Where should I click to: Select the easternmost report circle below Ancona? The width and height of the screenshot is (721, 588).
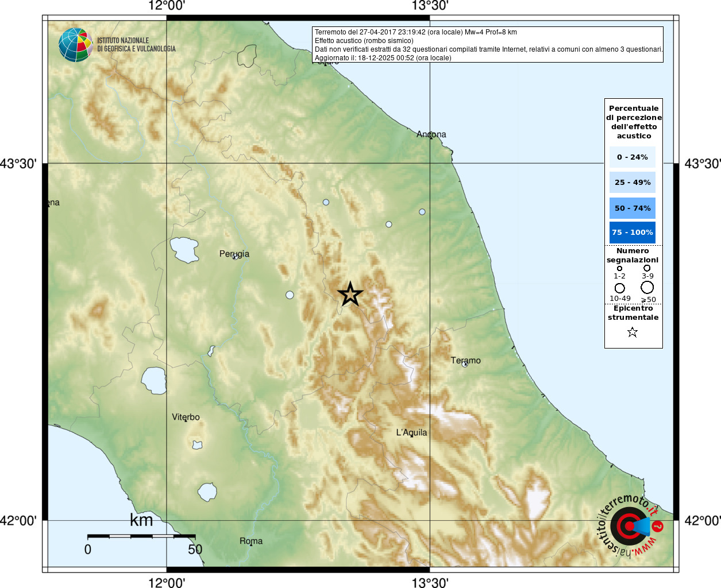tap(422, 212)
